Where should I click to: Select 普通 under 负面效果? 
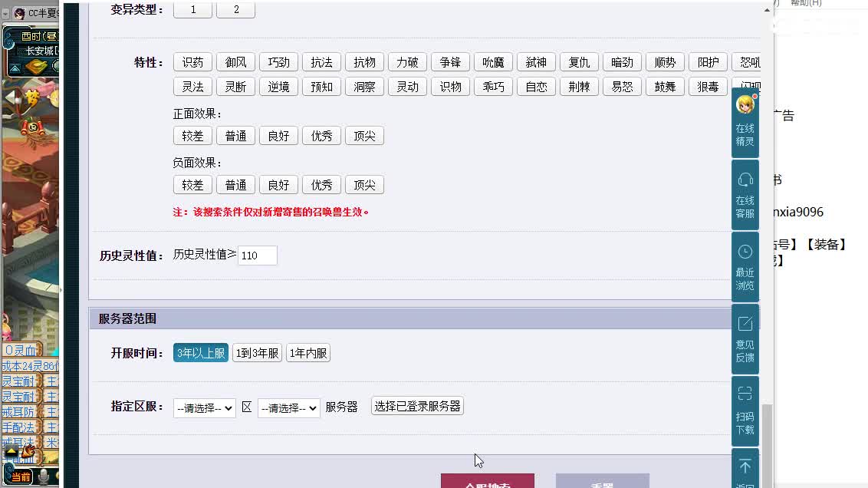(236, 184)
